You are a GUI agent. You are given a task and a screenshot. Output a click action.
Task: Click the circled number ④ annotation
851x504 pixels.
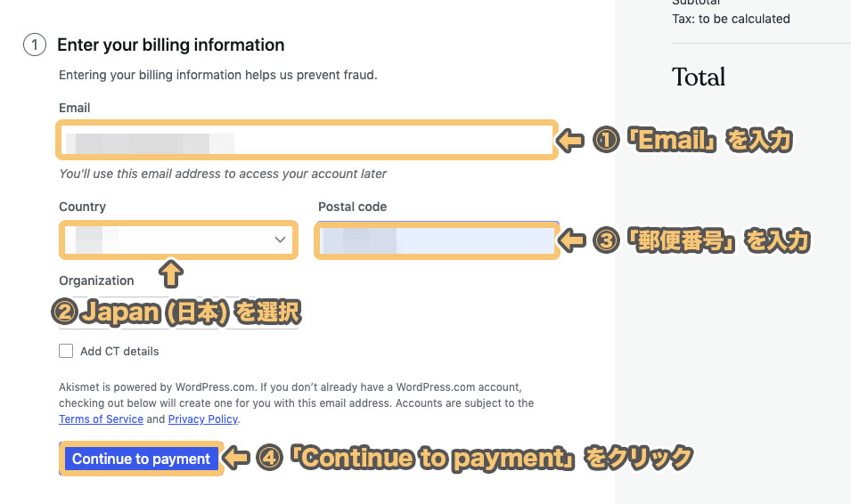point(269,459)
